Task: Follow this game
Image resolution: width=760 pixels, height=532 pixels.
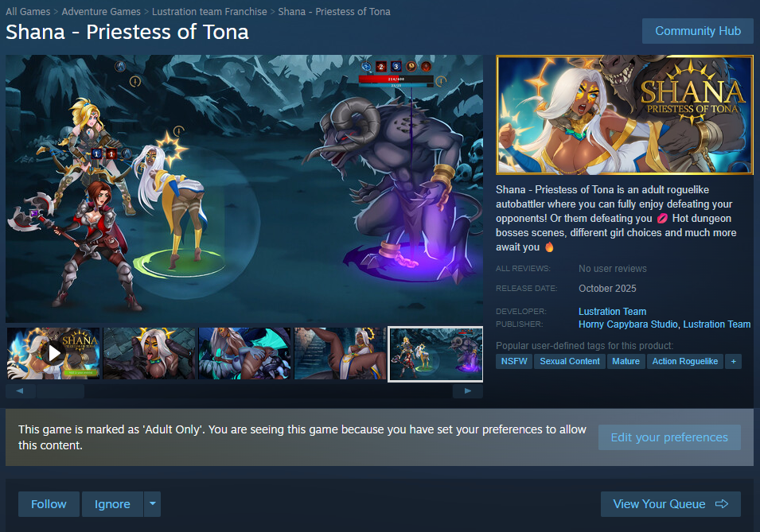Action: click(x=49, y=504)
